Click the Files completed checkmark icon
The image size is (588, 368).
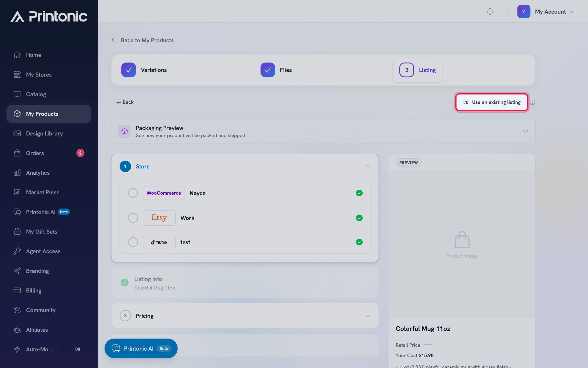pos(268,70)
